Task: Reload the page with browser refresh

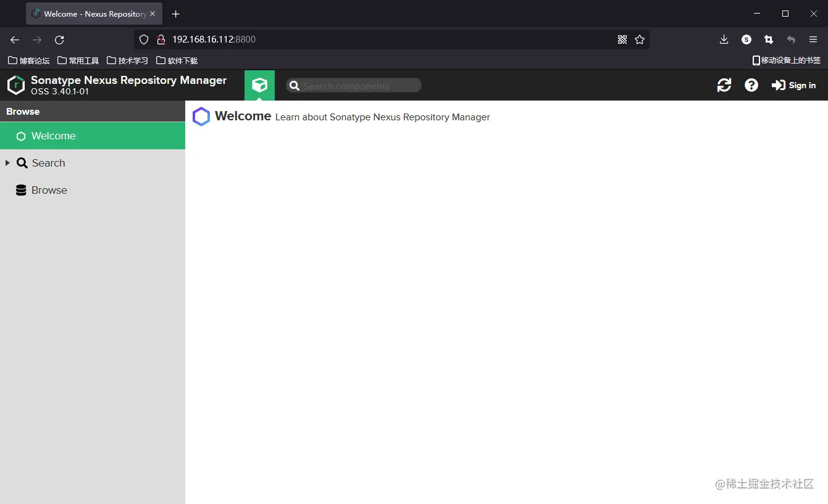Action: click(59, 39)
